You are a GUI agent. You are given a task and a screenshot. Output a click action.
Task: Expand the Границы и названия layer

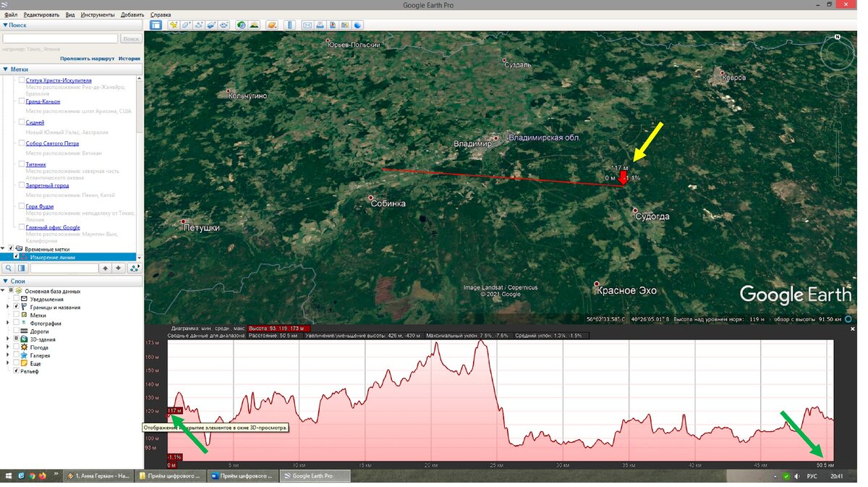8,307
